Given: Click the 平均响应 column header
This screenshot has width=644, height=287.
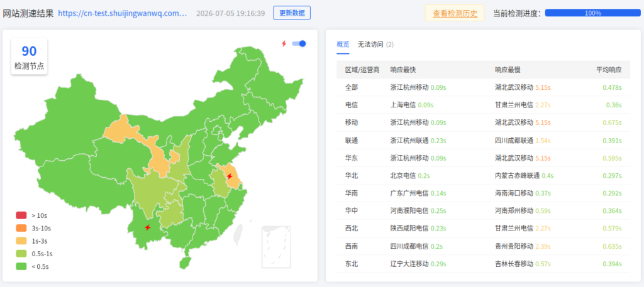Looking at the screenshot, I should [x=609, y=70].
